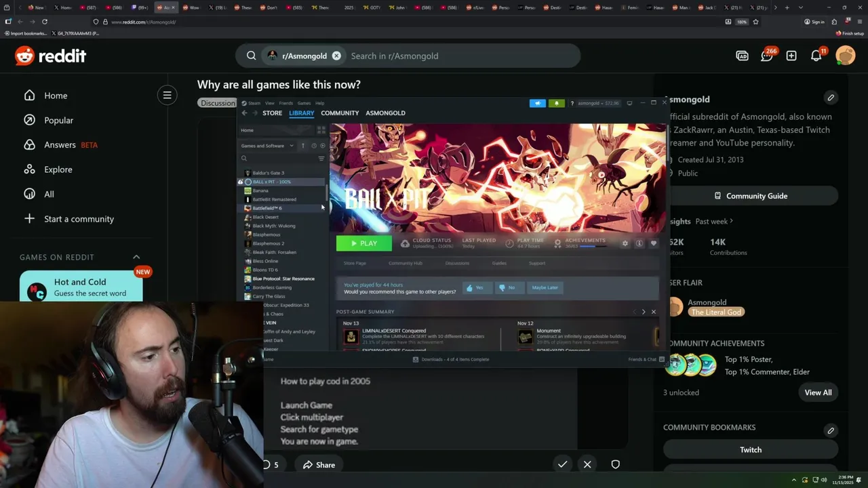Switch to Steam COMMUNITY tab
Image resolution: width=868 pixels, height=488 pixels.
point(340,113)
